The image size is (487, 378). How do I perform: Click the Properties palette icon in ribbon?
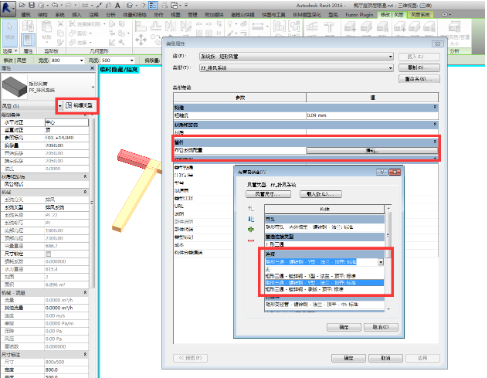[28, 40]
